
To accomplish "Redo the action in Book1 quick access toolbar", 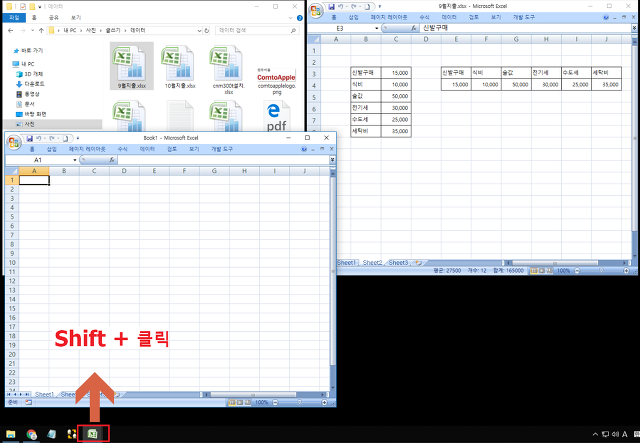I will (52, 138).
